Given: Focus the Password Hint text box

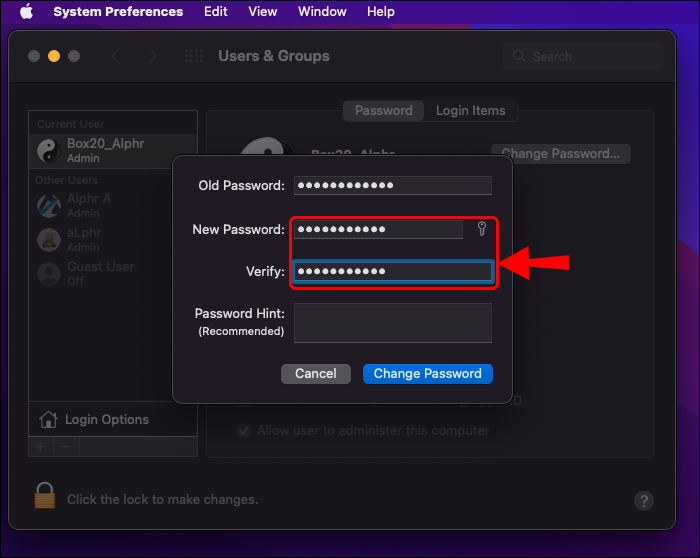Looking at the screenshot, I should (x=392, y=323).
